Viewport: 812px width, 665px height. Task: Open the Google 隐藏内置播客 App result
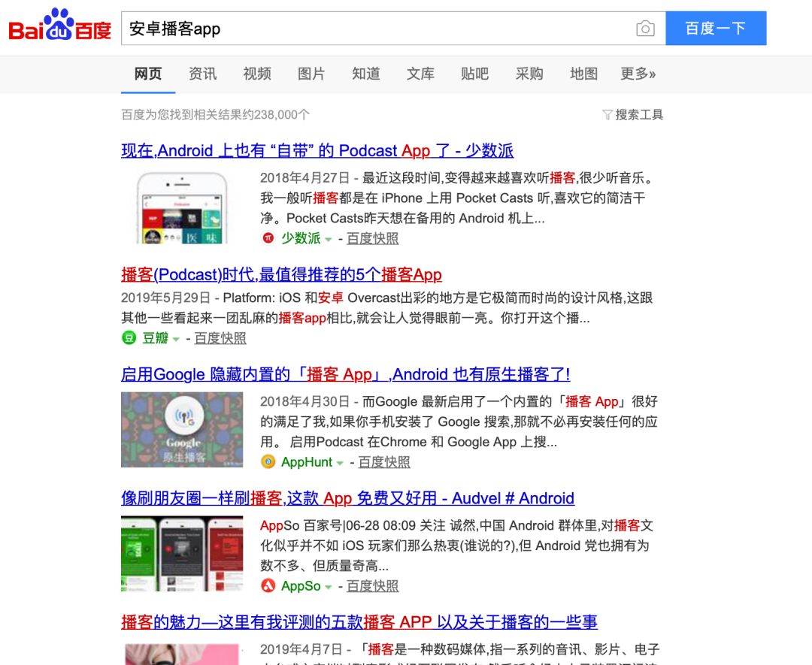(x=345, y=374)
